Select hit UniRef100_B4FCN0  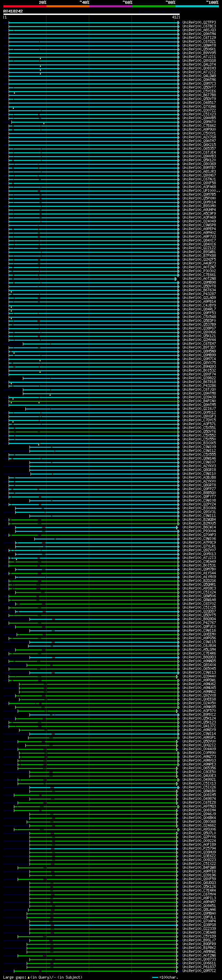[x=199, y=400]
